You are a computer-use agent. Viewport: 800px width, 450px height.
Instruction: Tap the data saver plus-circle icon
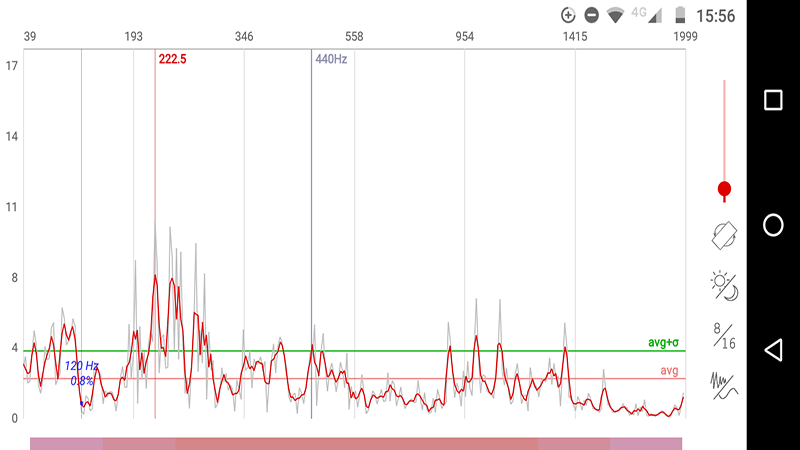(568, 15)
